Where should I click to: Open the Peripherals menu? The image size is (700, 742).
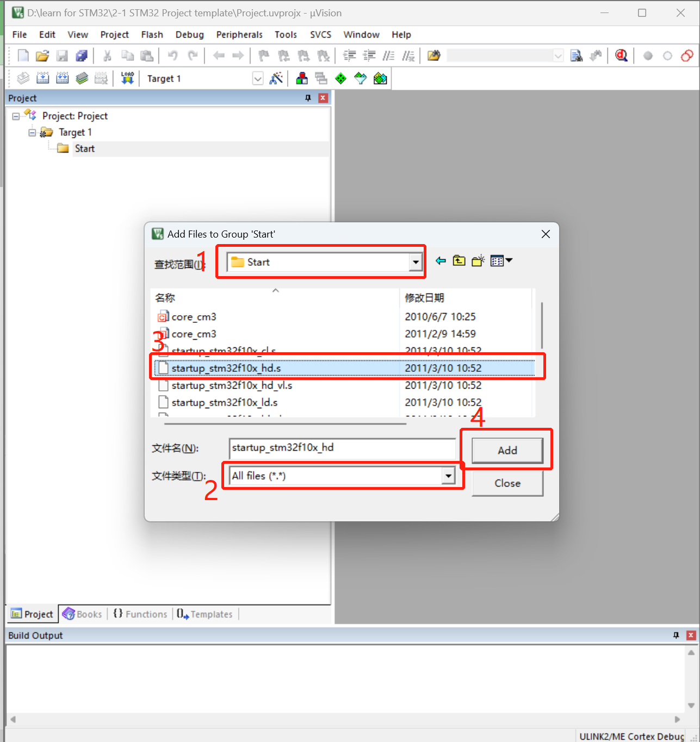coord(239,35)
